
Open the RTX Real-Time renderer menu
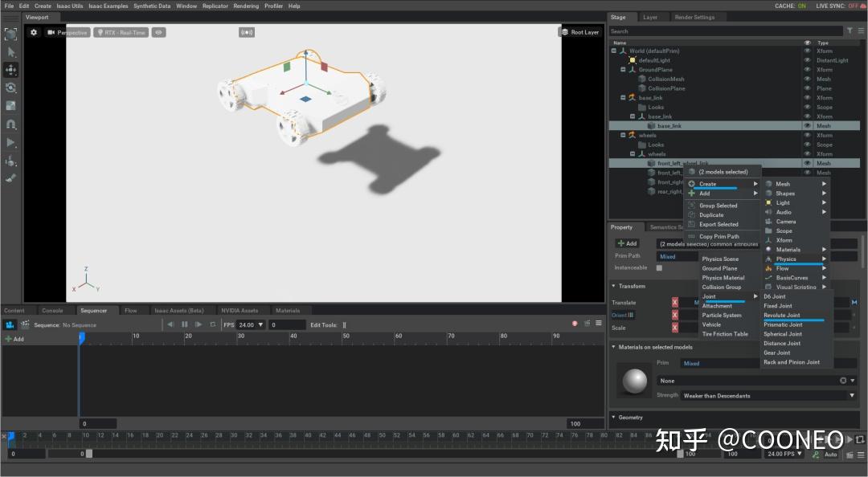click(x=121, y=33)
